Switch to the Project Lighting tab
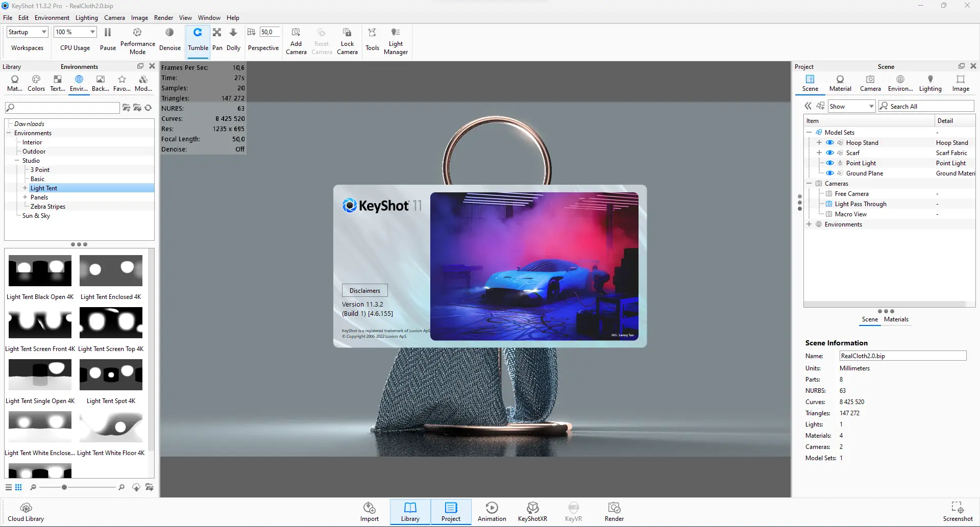 [930, 83]
